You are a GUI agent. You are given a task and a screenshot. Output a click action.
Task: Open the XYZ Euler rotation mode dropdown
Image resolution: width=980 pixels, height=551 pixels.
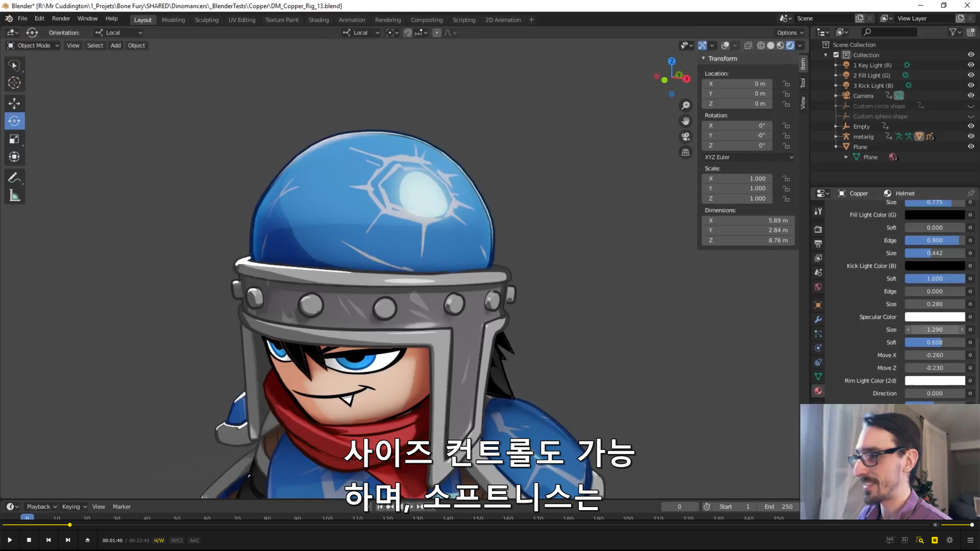coord(748,157)
